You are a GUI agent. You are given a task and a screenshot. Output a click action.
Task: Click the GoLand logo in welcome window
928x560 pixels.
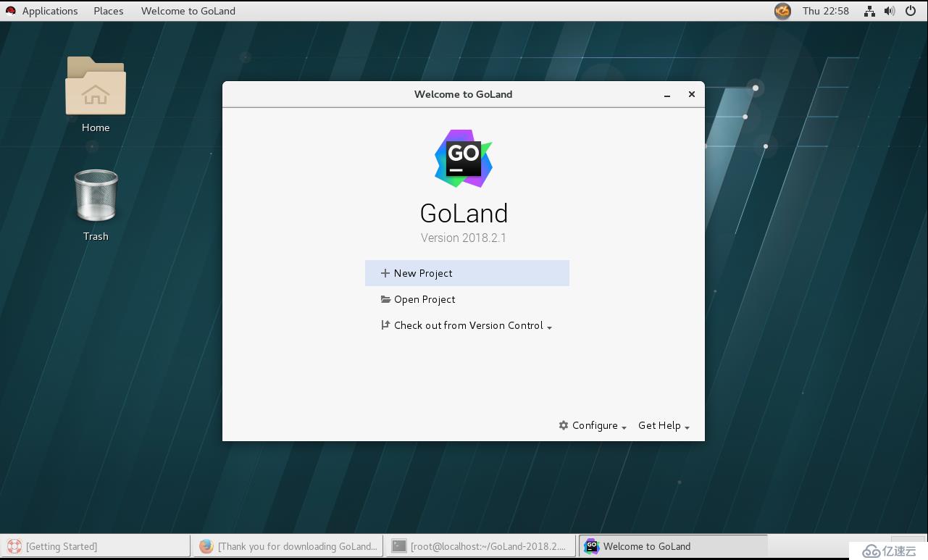pyautogui.click(x=464, y=159)
